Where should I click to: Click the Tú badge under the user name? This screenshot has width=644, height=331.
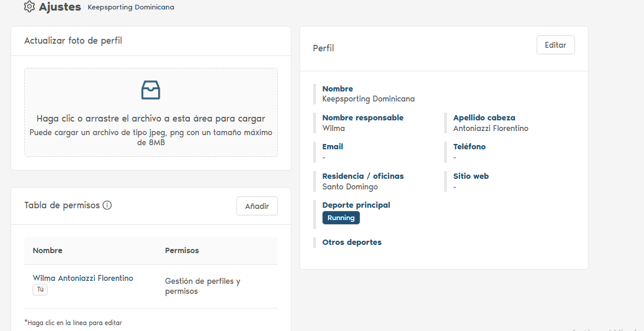(x=40, y=290)
